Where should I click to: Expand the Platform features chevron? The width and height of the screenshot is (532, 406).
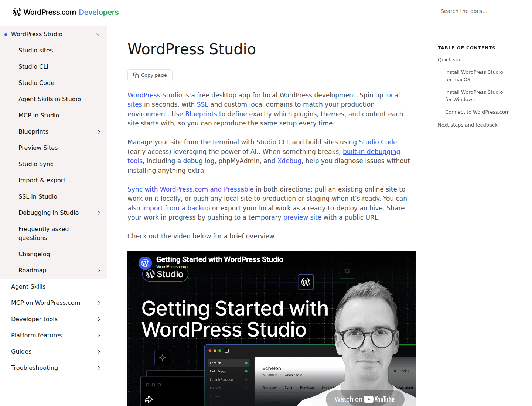tap(99, 336)
